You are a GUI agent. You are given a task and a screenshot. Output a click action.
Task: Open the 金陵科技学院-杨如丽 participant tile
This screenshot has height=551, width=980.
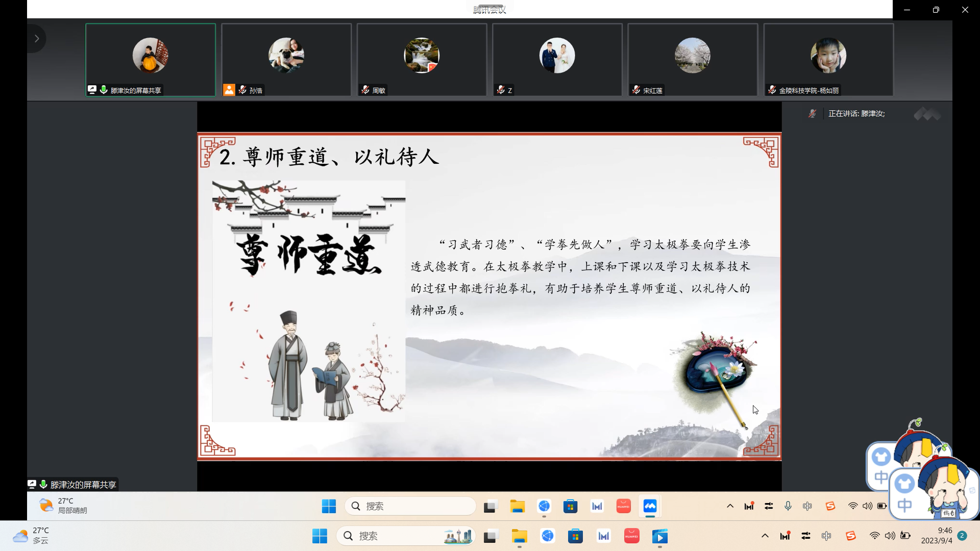point(828,59)
